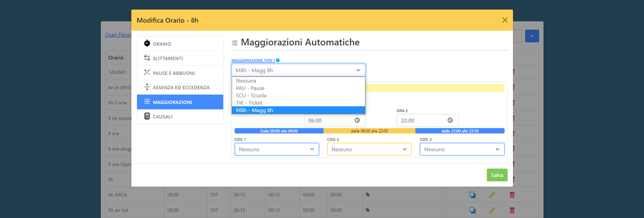Open the clock picker in the 22:00 field

point(450,120)
